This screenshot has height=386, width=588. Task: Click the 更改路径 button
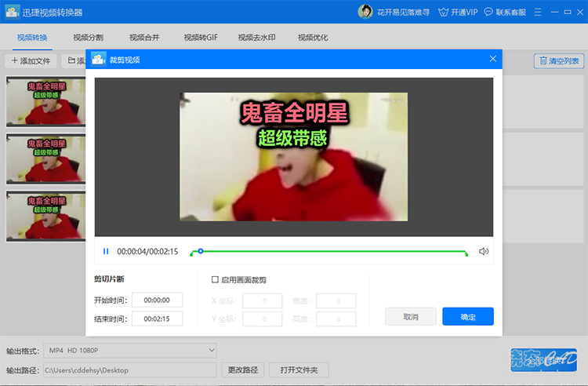pos(242,370)
